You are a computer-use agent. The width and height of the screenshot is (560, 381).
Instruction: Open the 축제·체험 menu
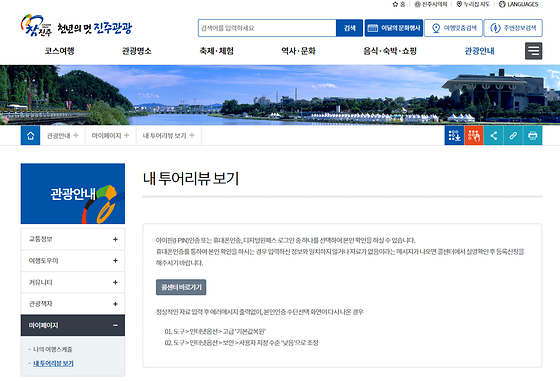(216, 51)
